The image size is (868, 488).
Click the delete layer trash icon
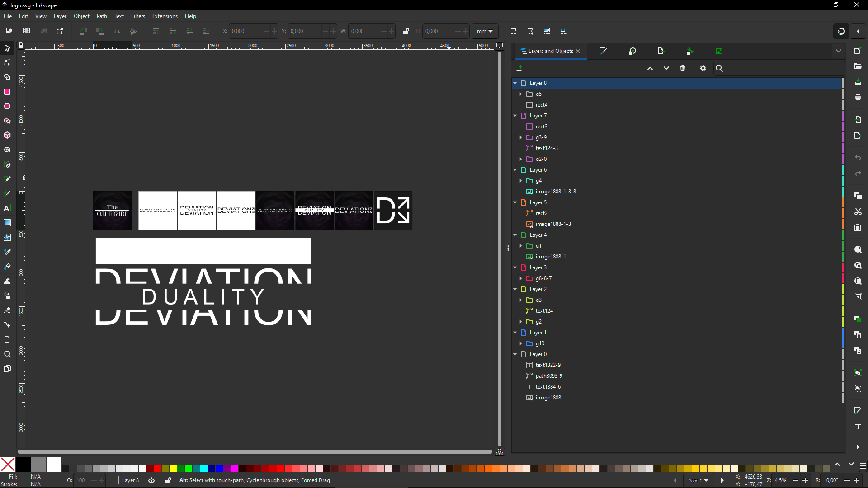coord(683,68)
